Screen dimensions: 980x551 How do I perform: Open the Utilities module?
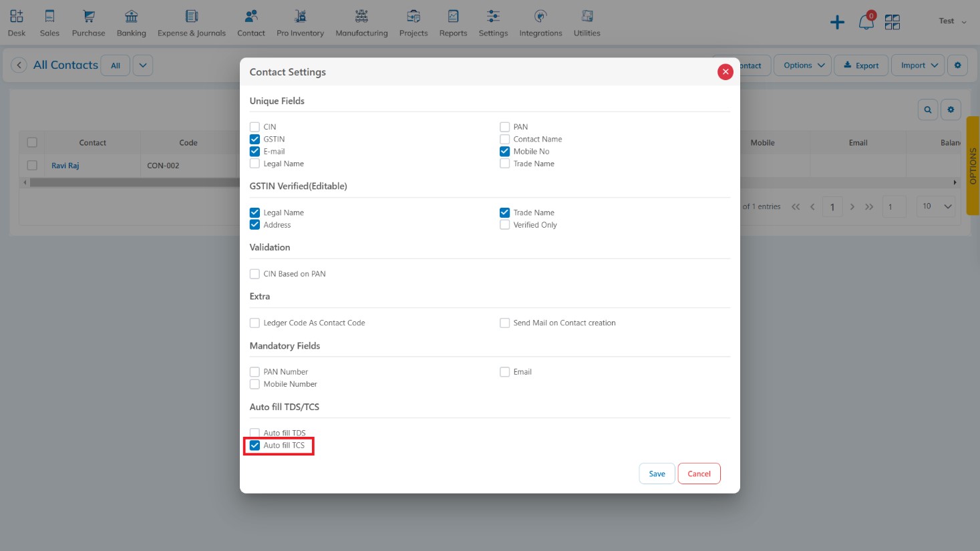587,23
